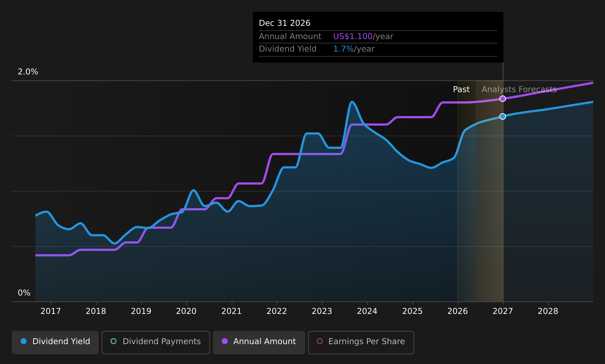Click the 2028 x-axis label

[548, 311]
